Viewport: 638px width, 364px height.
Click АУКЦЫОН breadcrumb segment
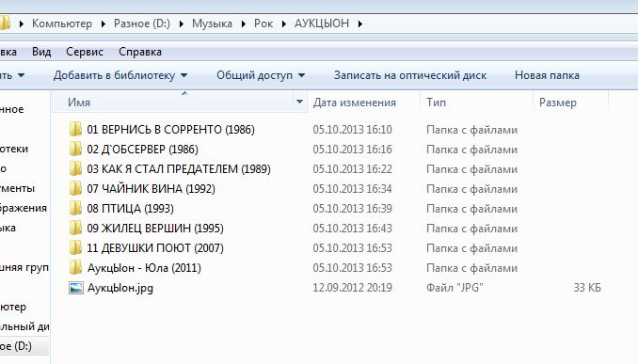click(322, 24)
